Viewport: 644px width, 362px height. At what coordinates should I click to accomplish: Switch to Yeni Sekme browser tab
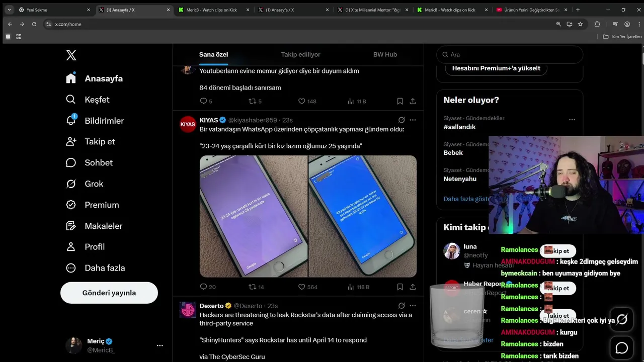point(53,10)
